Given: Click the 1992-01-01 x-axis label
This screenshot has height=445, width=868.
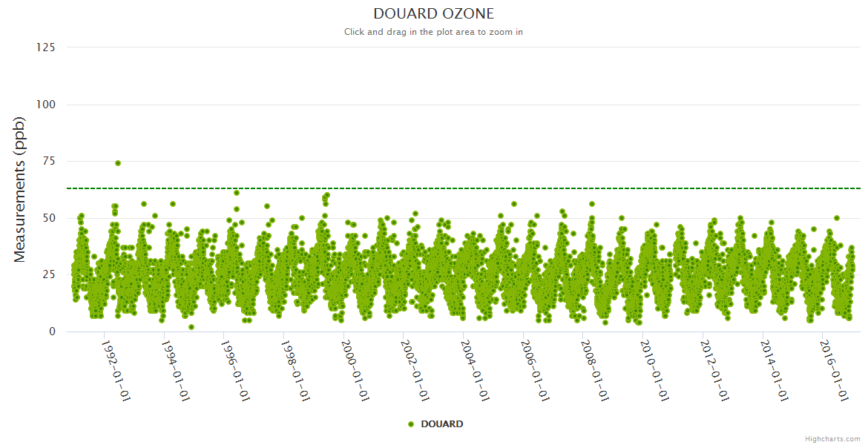Looking at the screenshot, I should tap(115, 371).
